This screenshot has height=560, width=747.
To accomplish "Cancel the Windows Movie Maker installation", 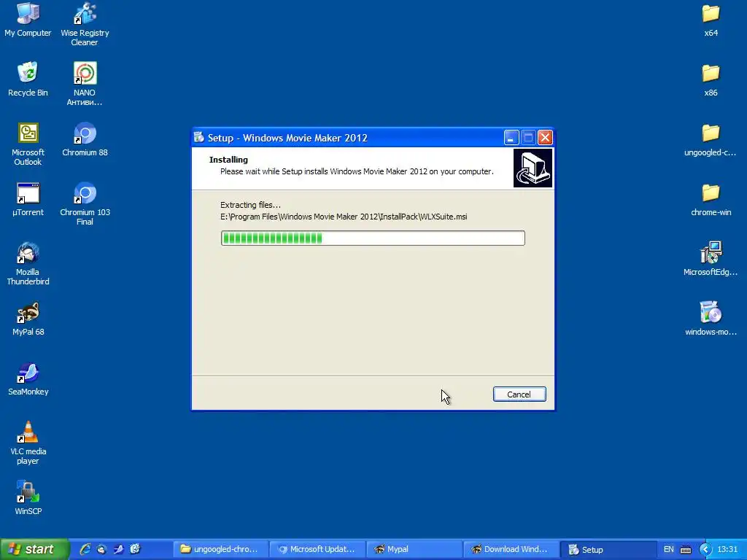I will 519,394.
